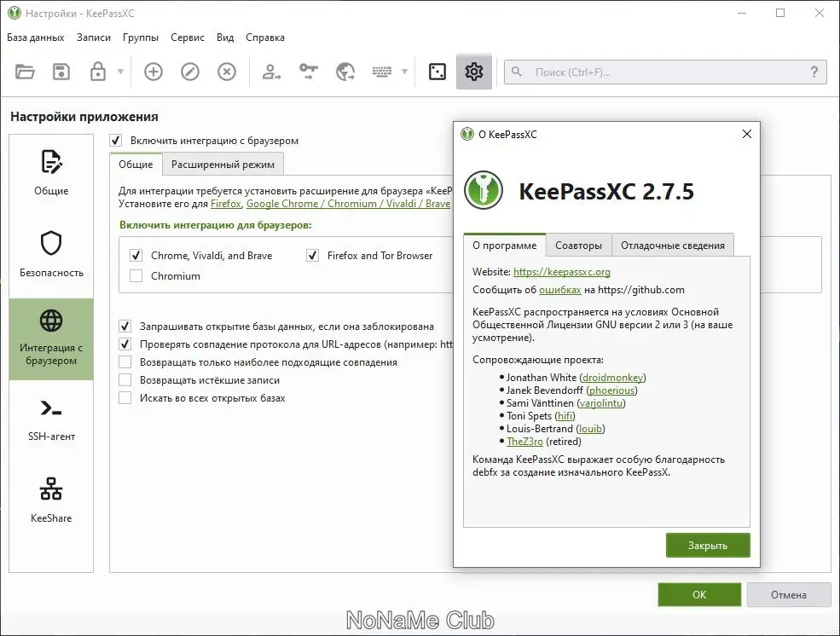Open phoerious profile link

coord(611,390)
